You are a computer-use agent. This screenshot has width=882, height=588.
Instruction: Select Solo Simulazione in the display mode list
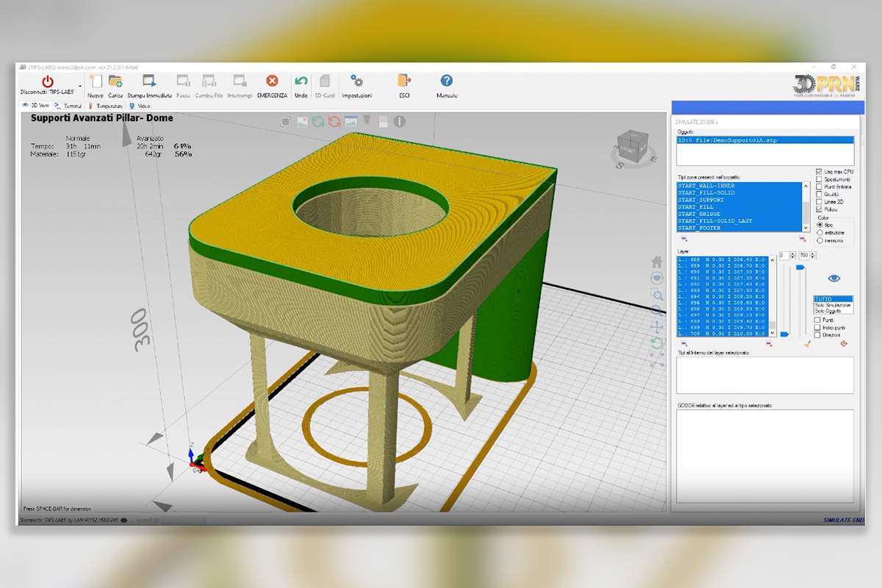point(833,305)
